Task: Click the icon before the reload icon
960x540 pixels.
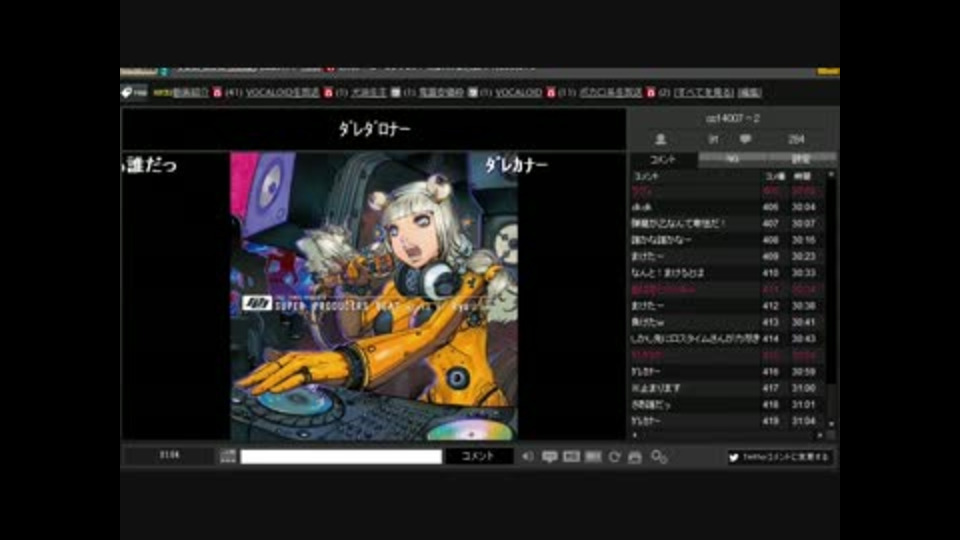Action: click(593, 457)
